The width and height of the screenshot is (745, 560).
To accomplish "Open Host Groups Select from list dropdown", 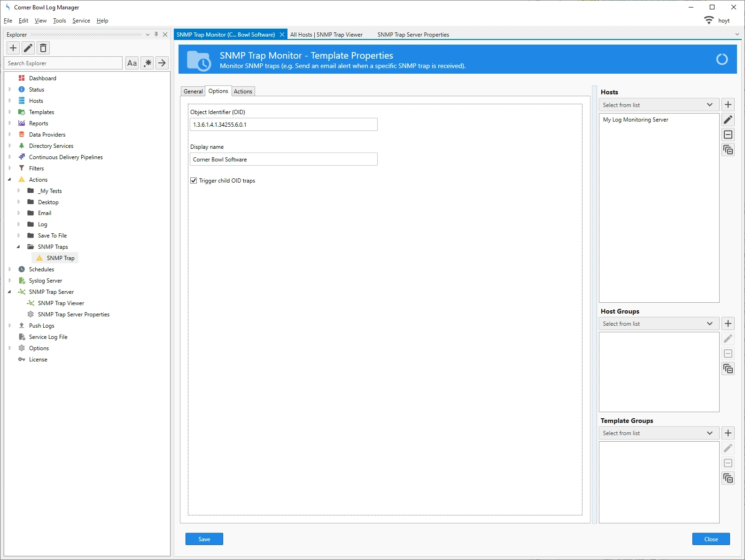I will (659, 323).
